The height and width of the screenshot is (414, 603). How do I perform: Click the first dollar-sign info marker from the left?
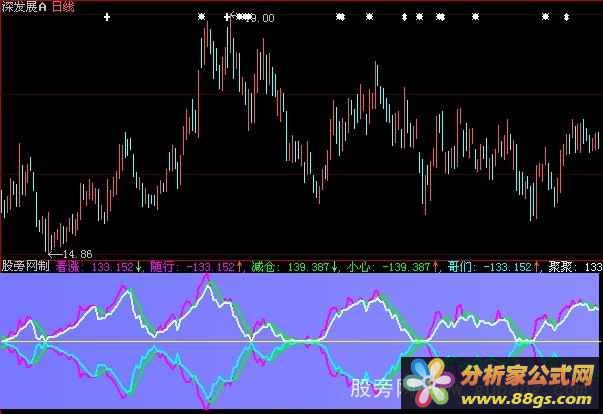click(x=404, y=17)
